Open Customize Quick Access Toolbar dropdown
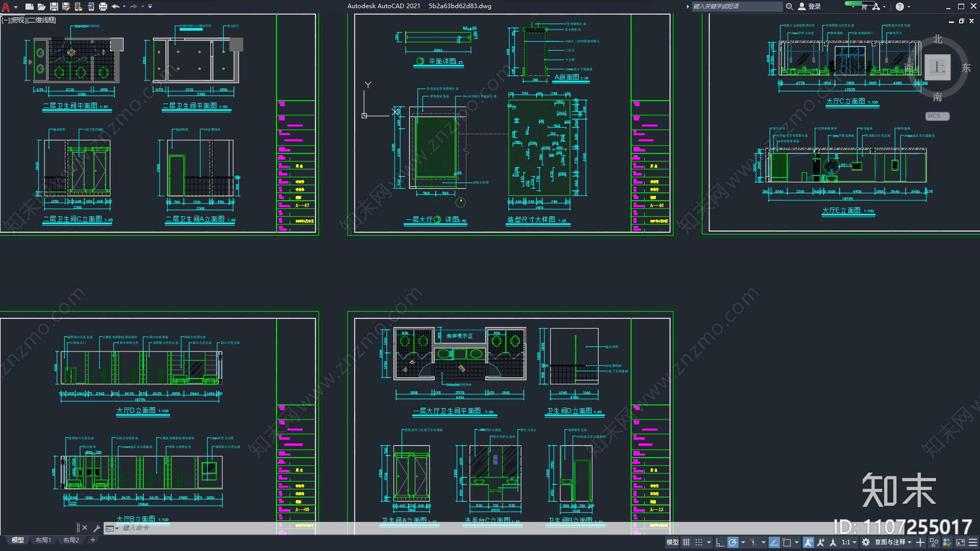The image size is (980, 551). click(150, 7)
